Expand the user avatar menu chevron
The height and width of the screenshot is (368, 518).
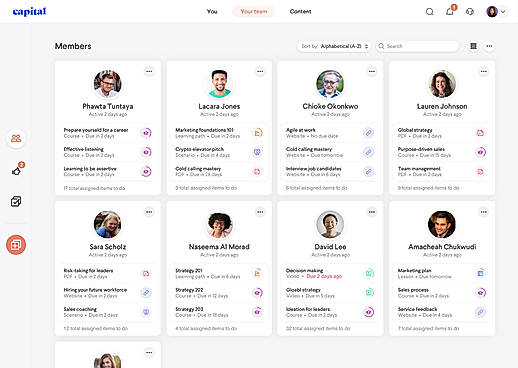503,12
